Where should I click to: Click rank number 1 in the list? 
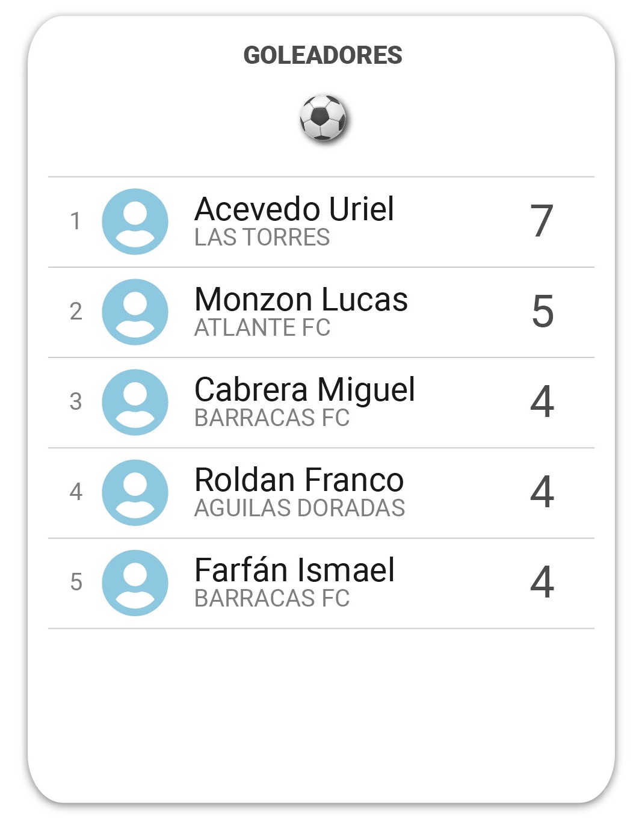tap(75, 221)
